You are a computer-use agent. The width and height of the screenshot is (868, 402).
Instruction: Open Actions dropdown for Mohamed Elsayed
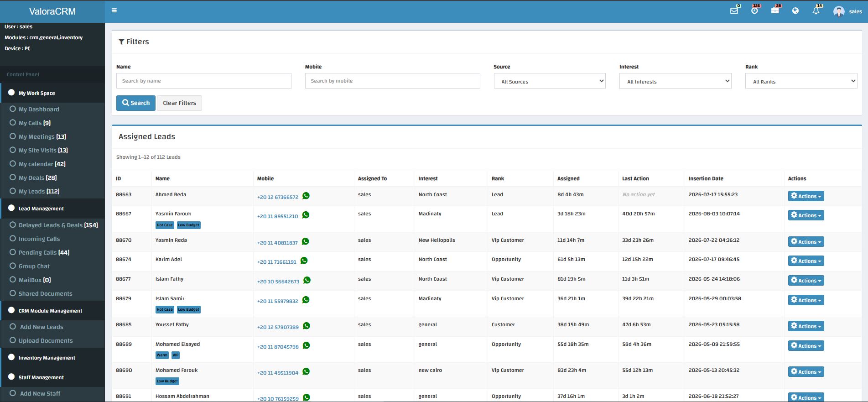tap(806, 346)
